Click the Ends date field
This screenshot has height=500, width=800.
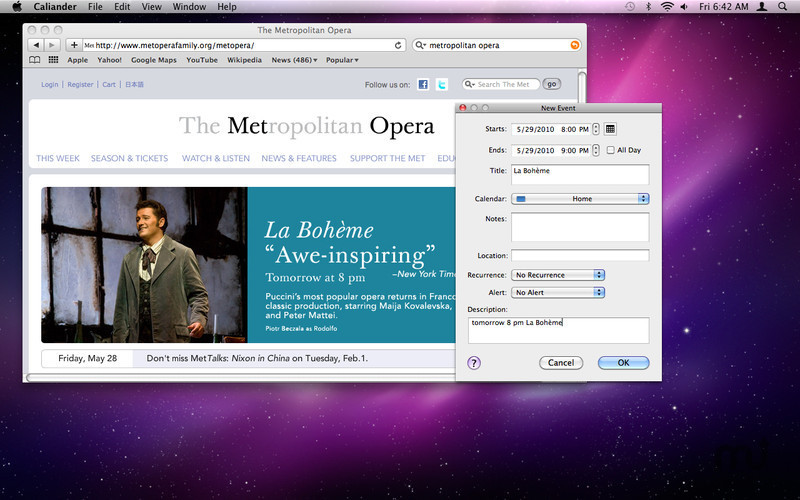click(552, 150)
